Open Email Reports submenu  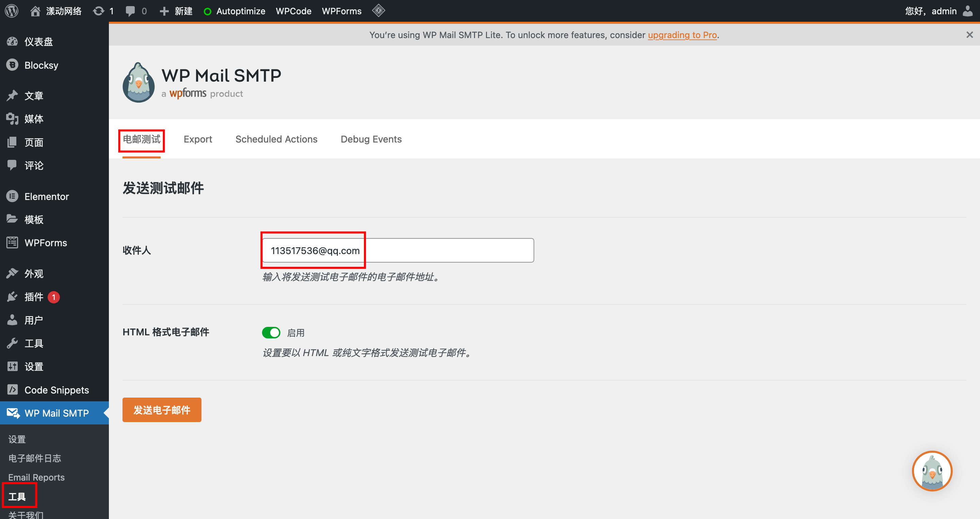[36, 477]
